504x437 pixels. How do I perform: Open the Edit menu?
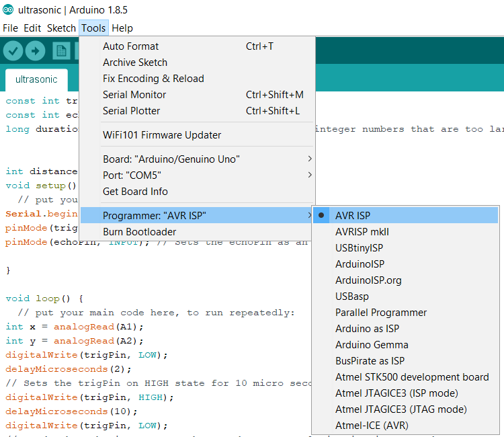click(x=32, y=28)
